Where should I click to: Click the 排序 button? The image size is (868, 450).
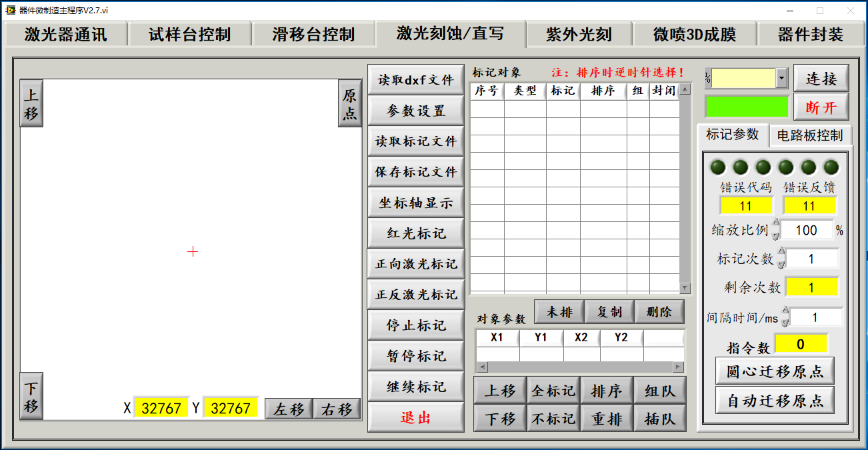607,391
